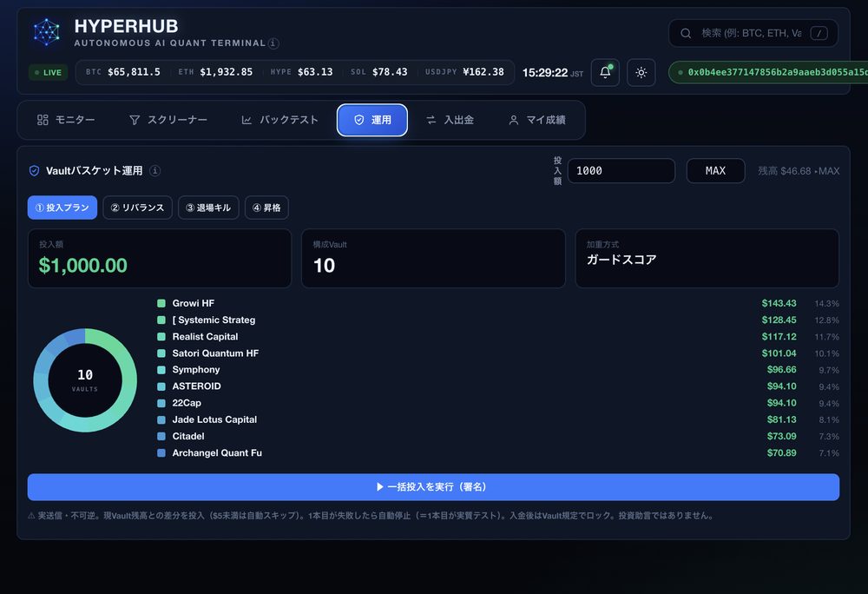Select the 運用 tab
This screenshot has height=594, width=868.
pyautogui.click(x=372, y=120)
